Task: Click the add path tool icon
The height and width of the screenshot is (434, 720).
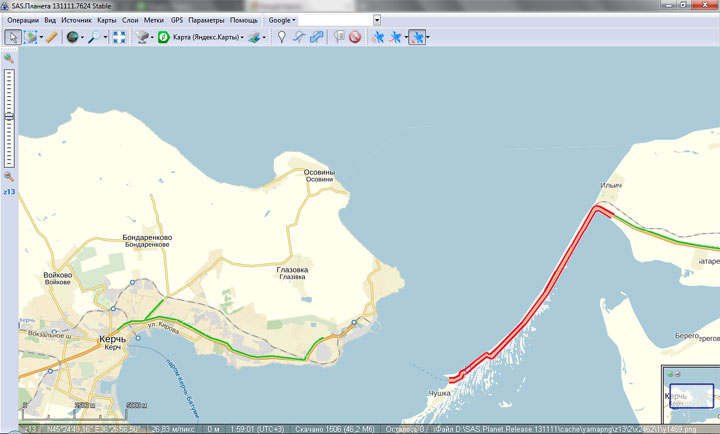Action: pyautogui.click(x=299, y=37)
